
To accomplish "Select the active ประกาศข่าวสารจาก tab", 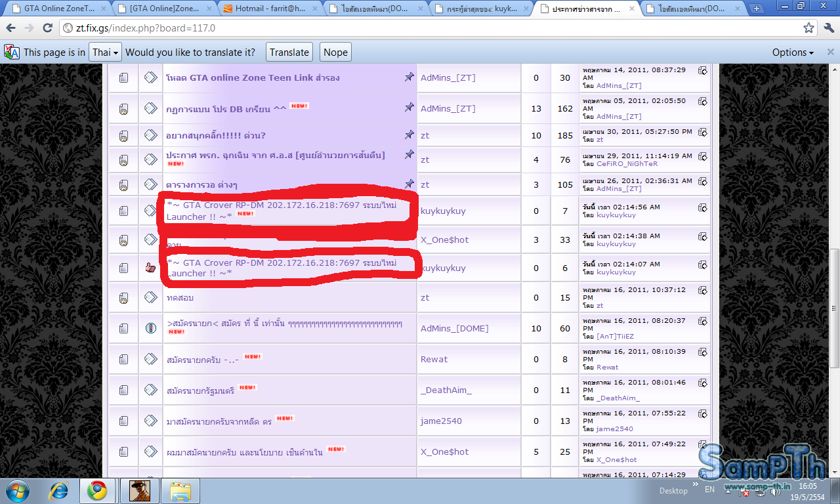I will point(587,9).
